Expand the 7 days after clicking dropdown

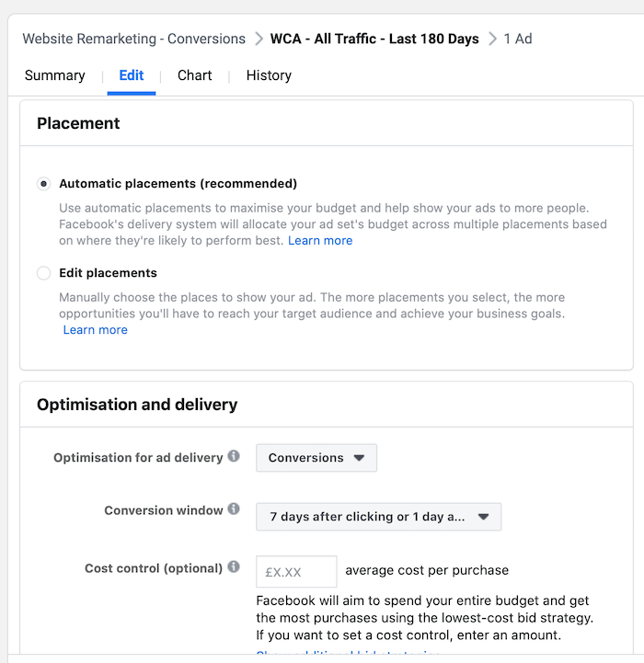tap(378, 517)
